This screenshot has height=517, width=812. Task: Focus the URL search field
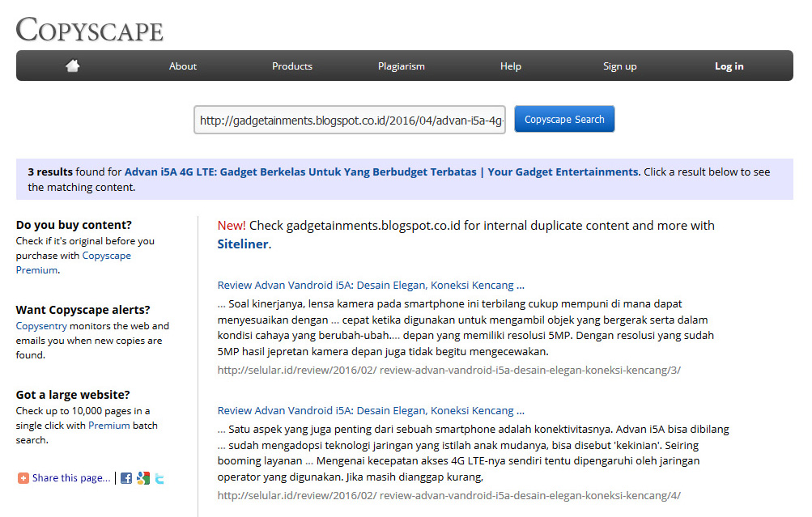coord(350,120)
